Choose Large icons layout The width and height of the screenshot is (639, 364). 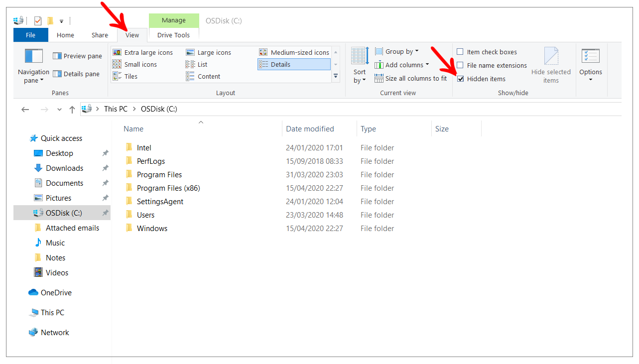click(209, 52)
